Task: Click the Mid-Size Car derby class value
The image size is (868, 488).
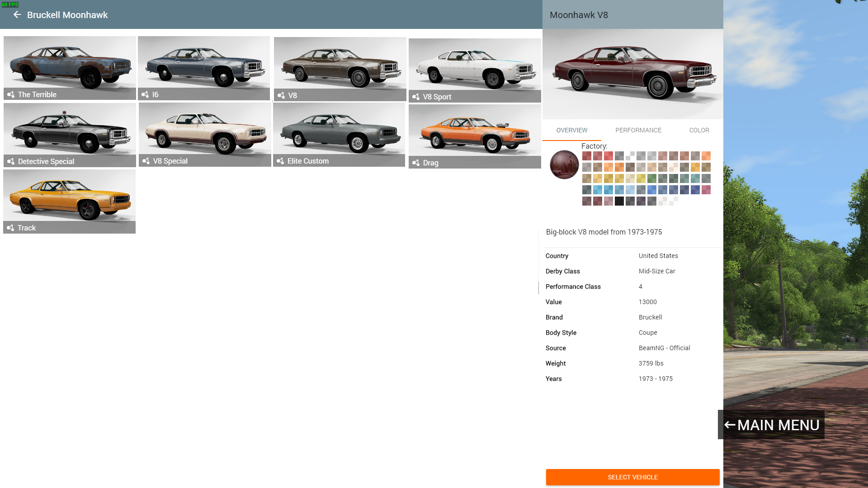Action: tap(657, 271)
